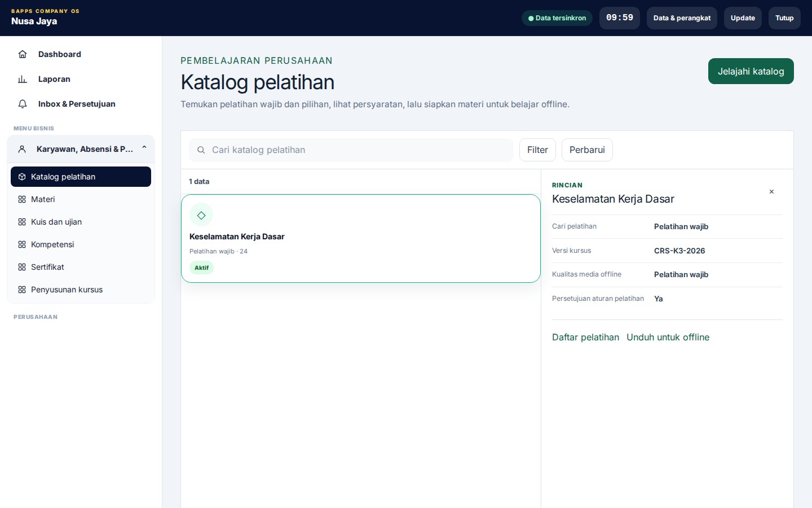Click the 09:59 clock display

click(620, 18)
